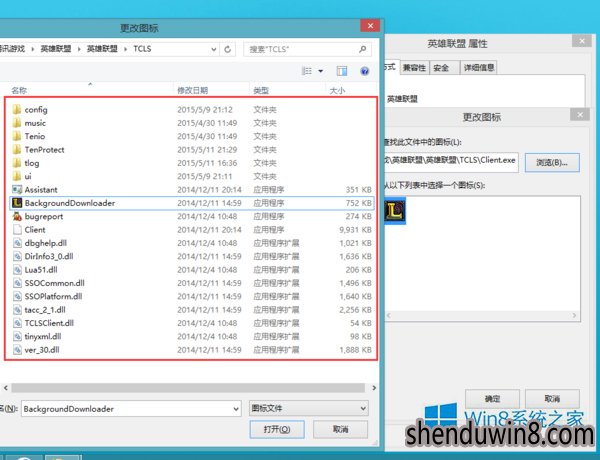Select the League icon thumbnail in icon list
This screenshot has width=600, height=460.
pyautogui.click(x=395, y=211)
